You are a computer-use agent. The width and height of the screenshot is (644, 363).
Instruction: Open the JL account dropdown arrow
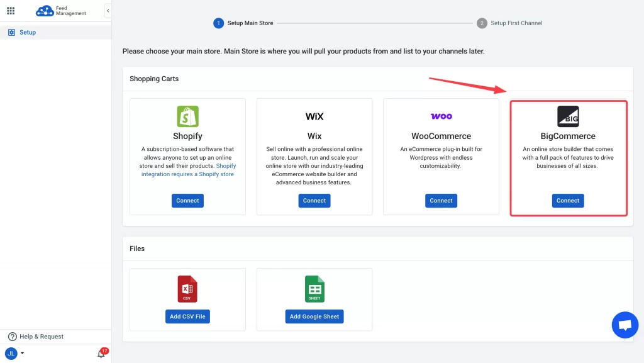(21, 354)
